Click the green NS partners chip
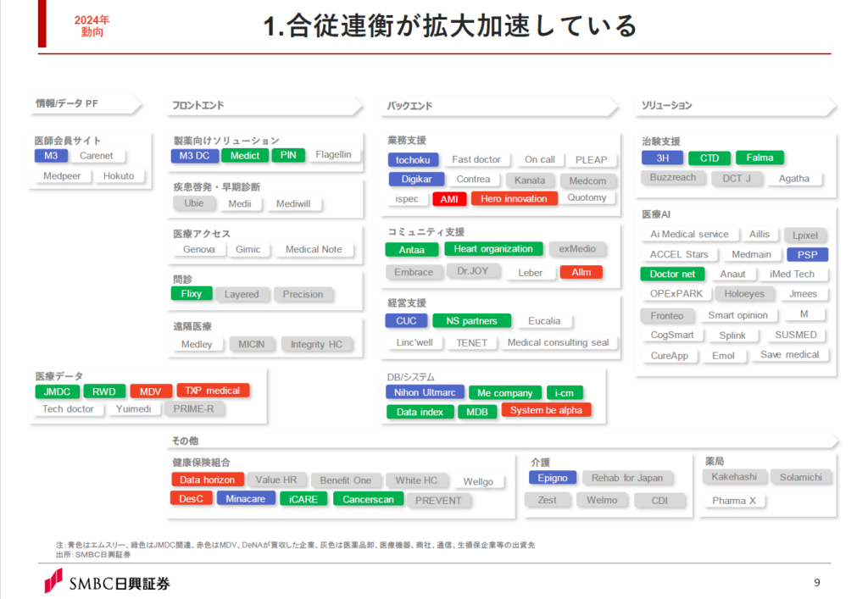868x599 pixels. [471, 321]
